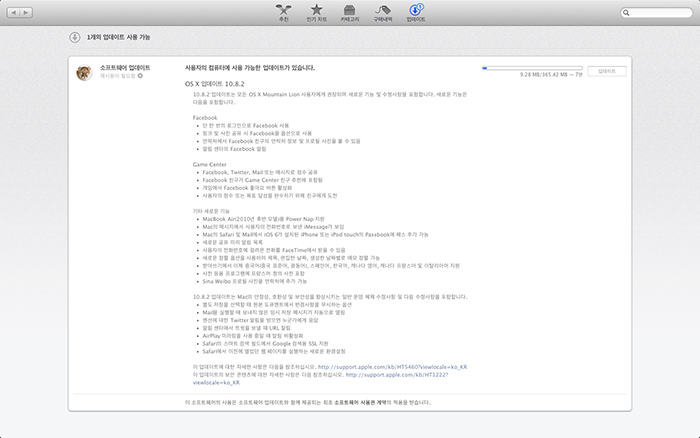
Task: Click the 'Game Center' section heading
Action: [209, 164]
